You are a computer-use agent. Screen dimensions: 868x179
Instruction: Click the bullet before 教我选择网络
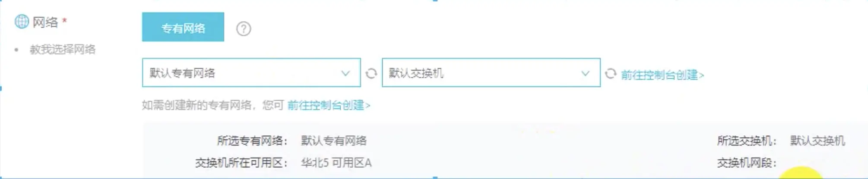point(16,50)
